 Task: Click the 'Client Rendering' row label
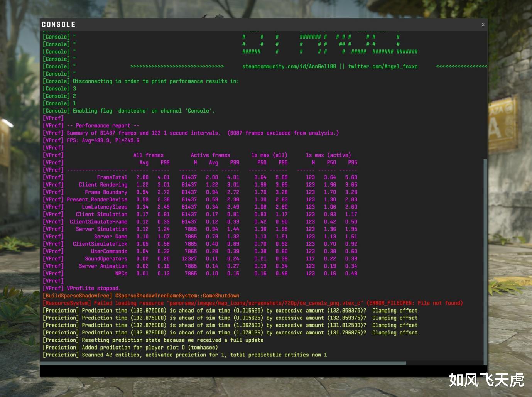[103, 185]
